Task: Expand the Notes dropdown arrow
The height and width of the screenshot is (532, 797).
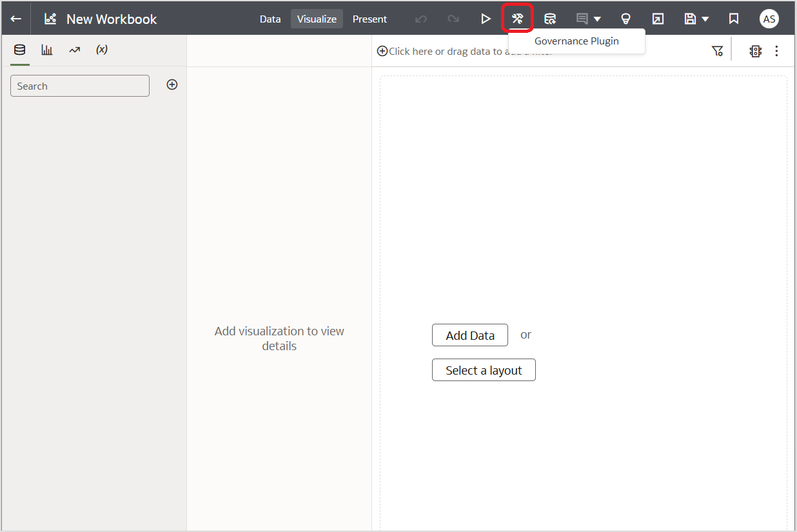Action: tap(598, 19)
